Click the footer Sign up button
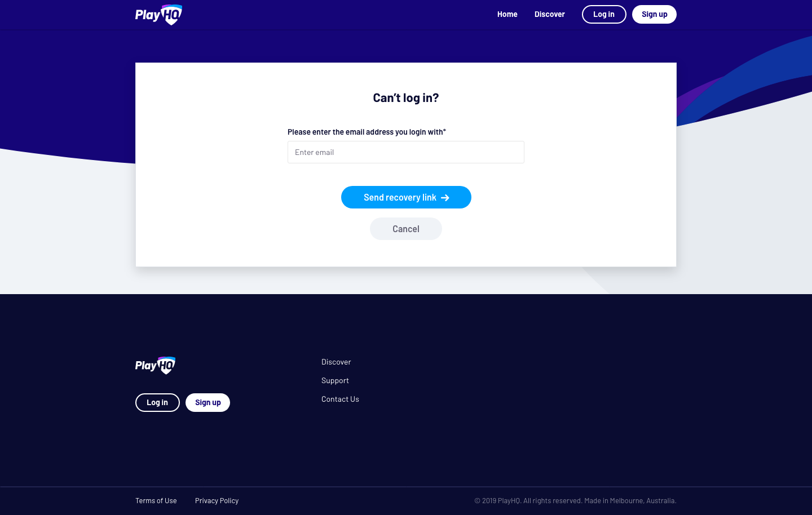 tap(208, 402)
